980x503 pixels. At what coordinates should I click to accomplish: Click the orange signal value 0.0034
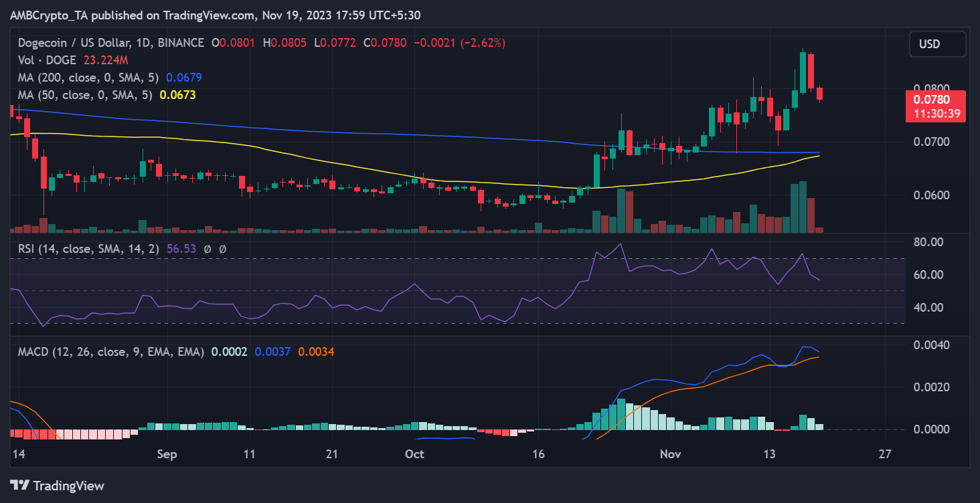point(316,351)
